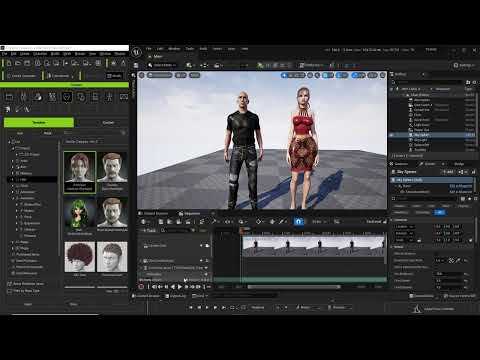Open the Perspective viewport dropdown
The image size is (480, 360).
(x=160, y=75)
